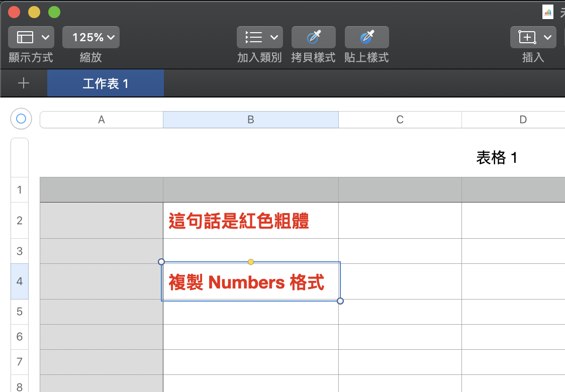
Task: Open the Insert toolbar menu
Action: (x=533, y=37)
